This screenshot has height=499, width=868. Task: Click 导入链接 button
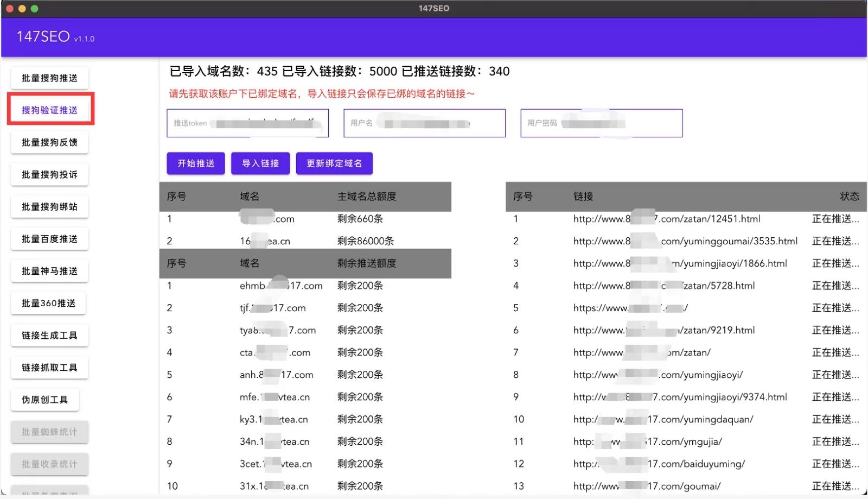(x=260, y=163)
